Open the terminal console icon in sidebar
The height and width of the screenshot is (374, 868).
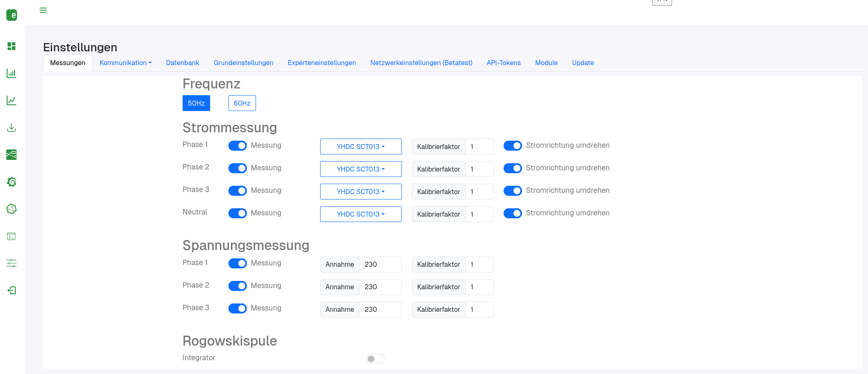[x=12, y=236]
